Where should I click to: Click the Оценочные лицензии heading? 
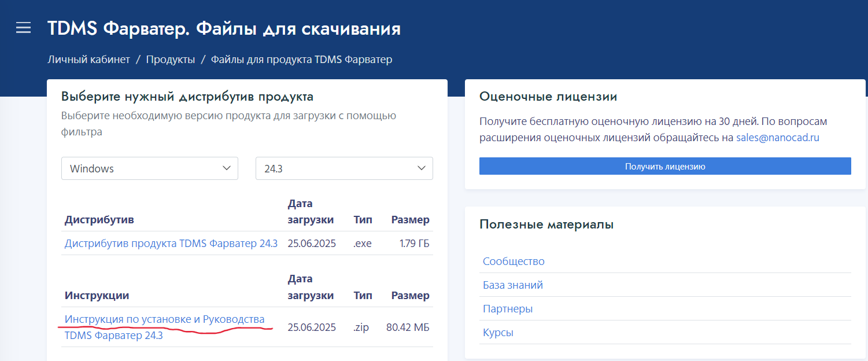point(548,97)
